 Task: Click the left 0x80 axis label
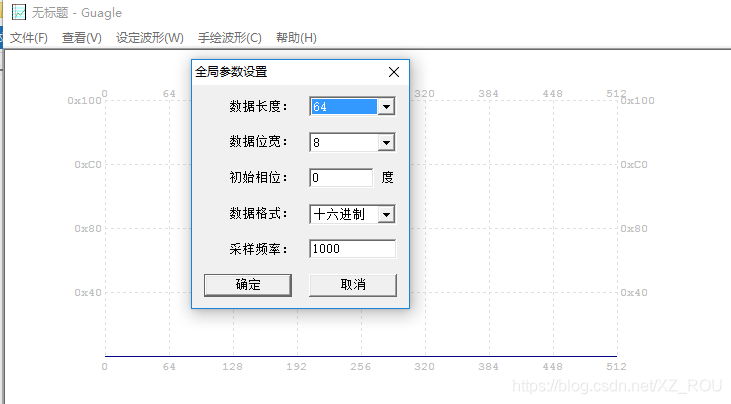tap(88, 229)
